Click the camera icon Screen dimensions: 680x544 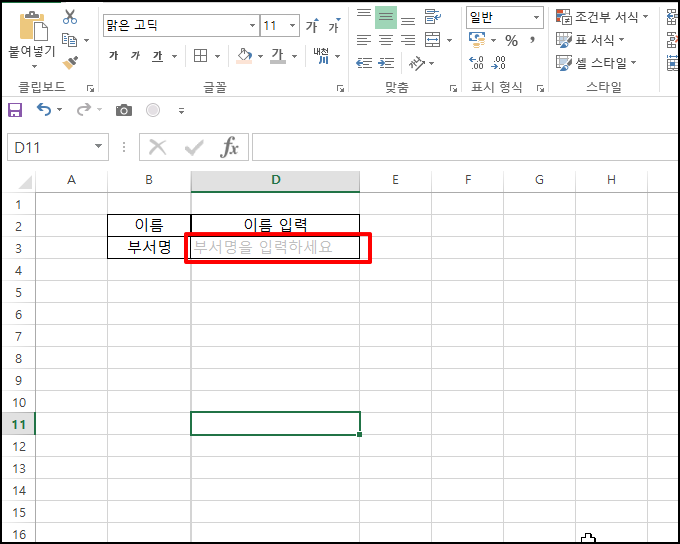pyautogui.click(x=124, y=110)
